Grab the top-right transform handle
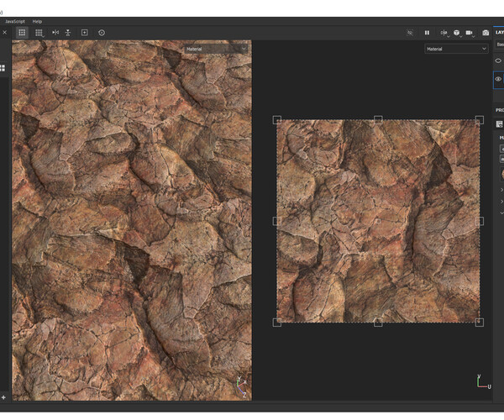Viewport: 504px width, 420px height. coord(480,120)
